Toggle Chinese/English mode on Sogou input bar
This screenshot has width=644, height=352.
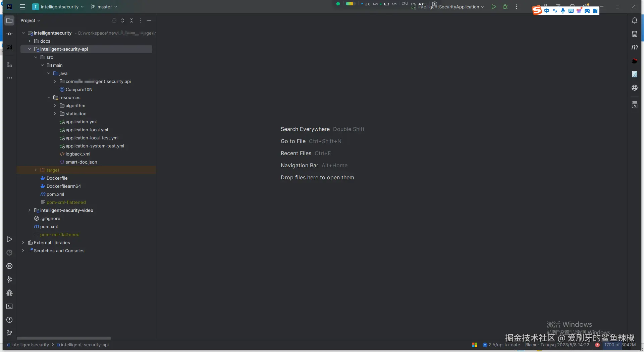click(547, 11)
